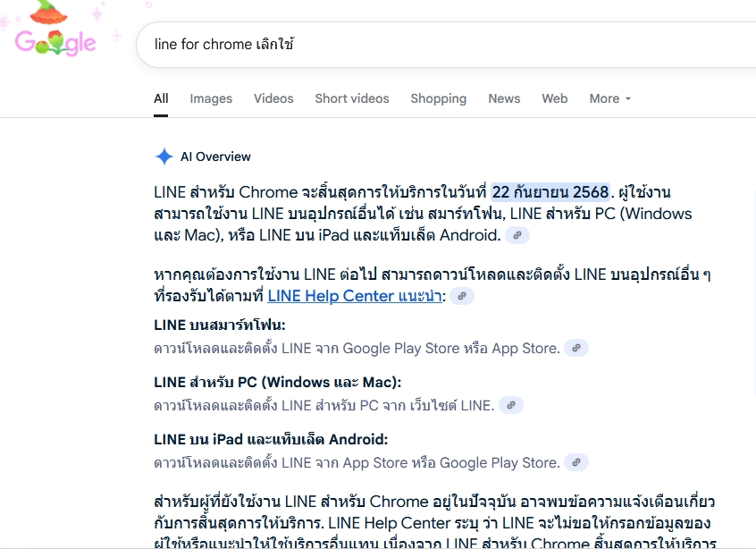Switch to the Web tab
Viewport: 756px width, 549px height.
tap(554, 98)
